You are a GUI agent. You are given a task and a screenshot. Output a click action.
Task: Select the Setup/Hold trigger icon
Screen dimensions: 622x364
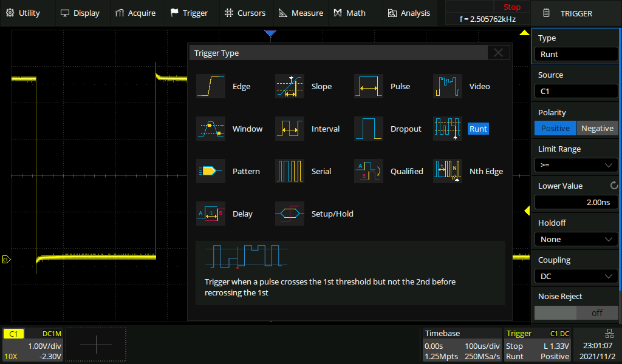point(290,214)
